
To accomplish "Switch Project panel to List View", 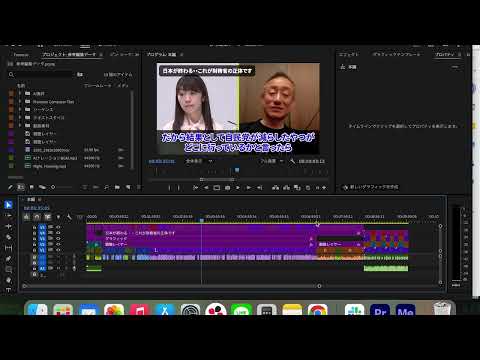I will 21,187.
